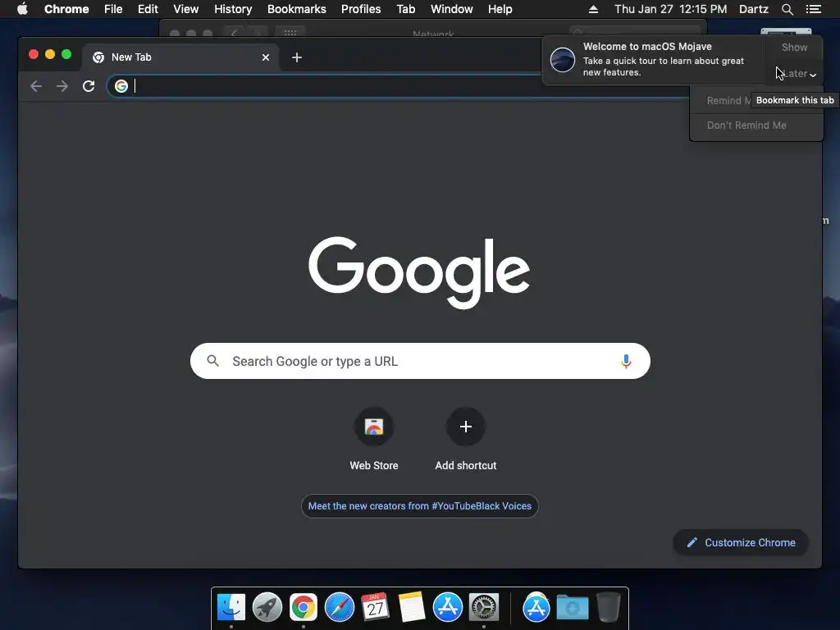Viewport: 840px width, 630px height.
Task: Launch Safari from the Dock
Action: click(x=339, y=607)
